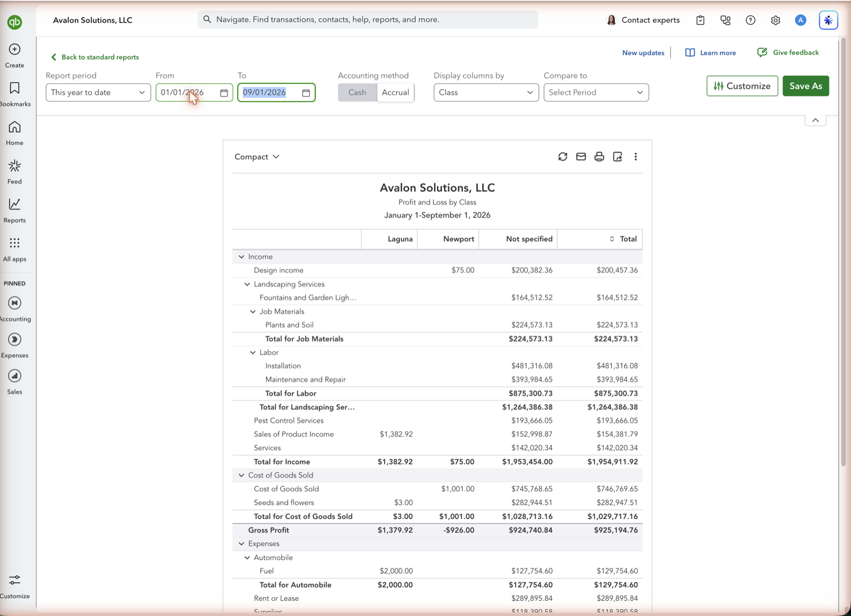Open the Compare to period dropdown

point(596,92)
